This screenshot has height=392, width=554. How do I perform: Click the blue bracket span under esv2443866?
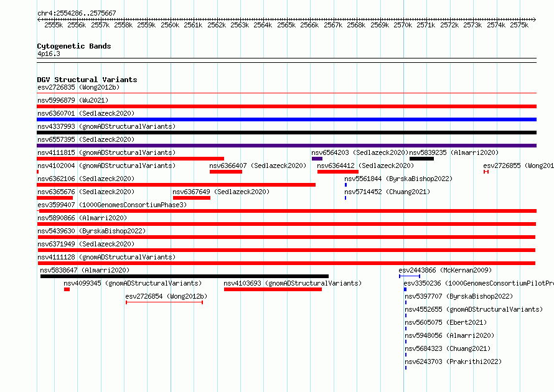coord(410,276)
